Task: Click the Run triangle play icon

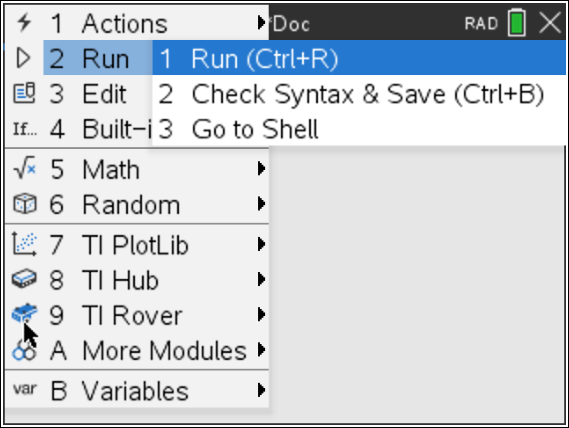Action: pyautogui.click(x=24, y=58)
